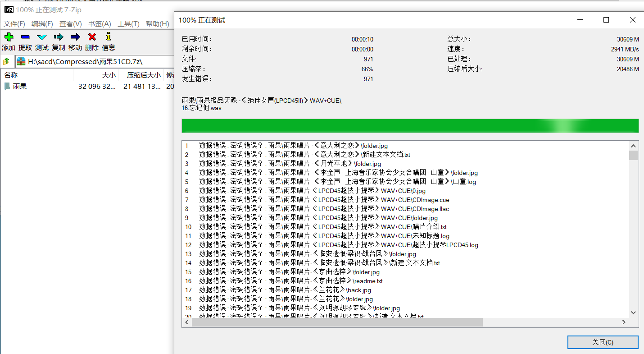
Task: Open the 帮助(H) menu
Action: pos(158,24)
